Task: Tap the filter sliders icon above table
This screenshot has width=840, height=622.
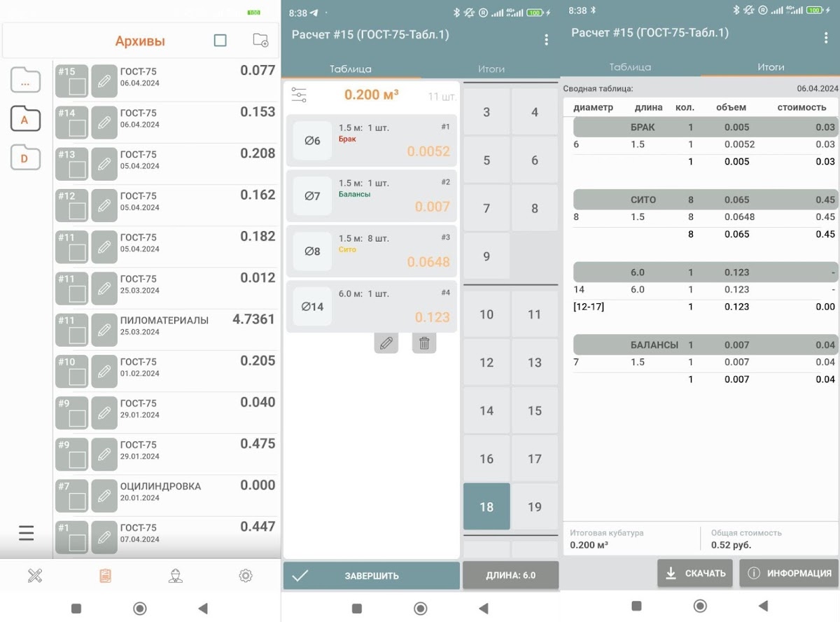Action: 299,95
